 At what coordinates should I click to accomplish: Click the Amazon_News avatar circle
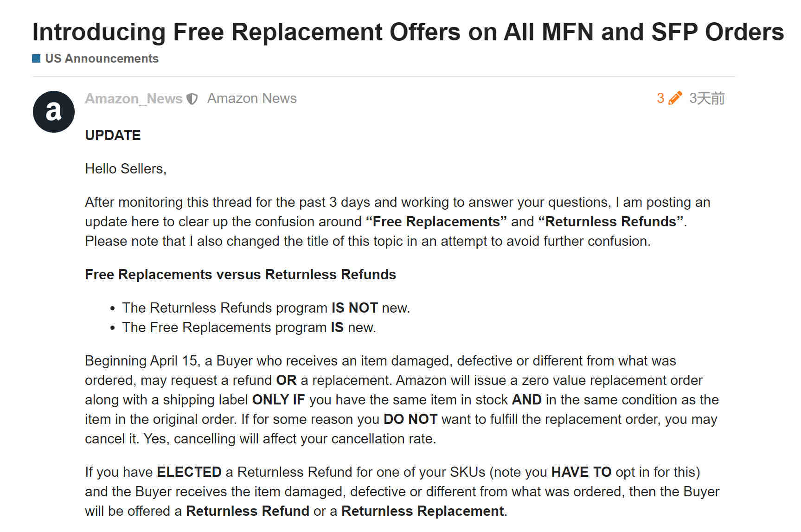point(54,112)
